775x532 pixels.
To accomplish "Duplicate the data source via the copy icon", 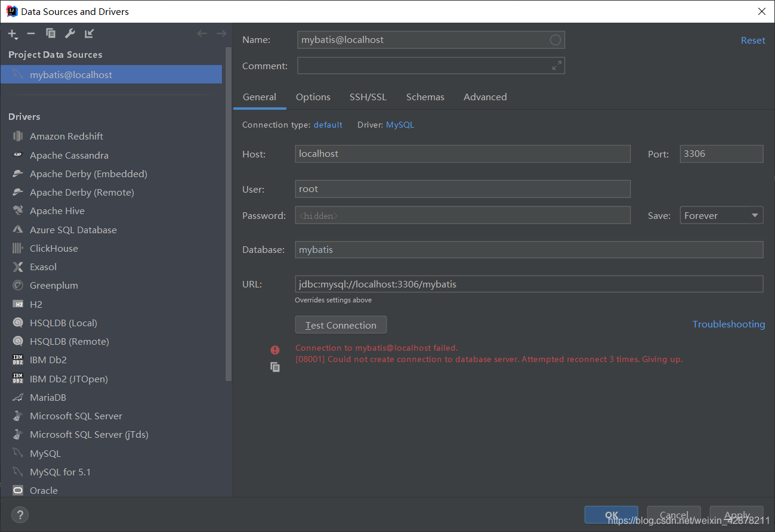I will (50, 33).
